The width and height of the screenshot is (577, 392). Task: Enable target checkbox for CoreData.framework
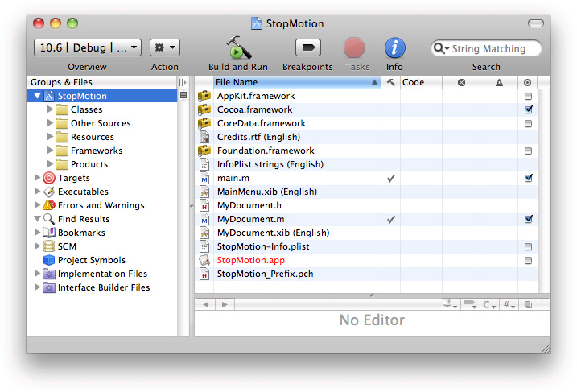528,123
